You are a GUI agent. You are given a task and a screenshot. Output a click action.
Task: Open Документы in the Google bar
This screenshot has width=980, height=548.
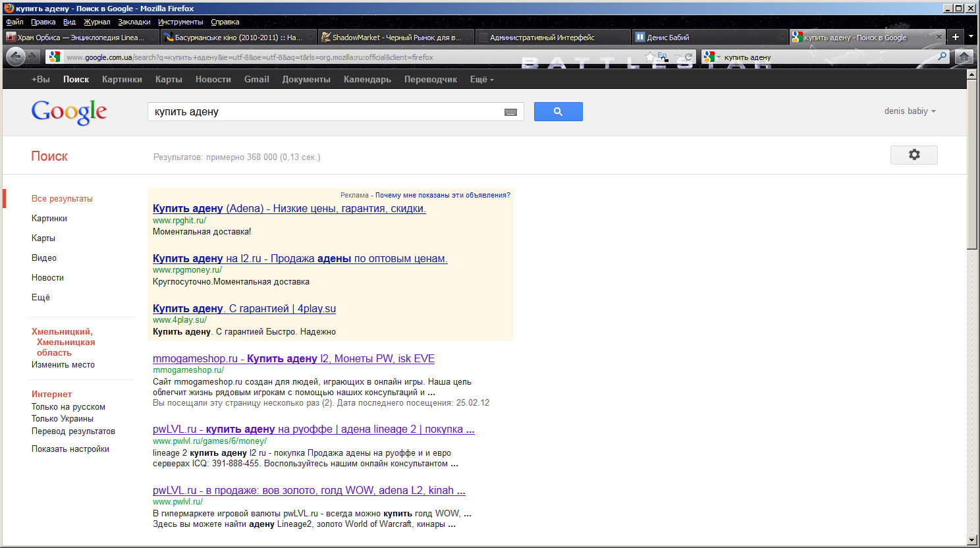(306, 79)
